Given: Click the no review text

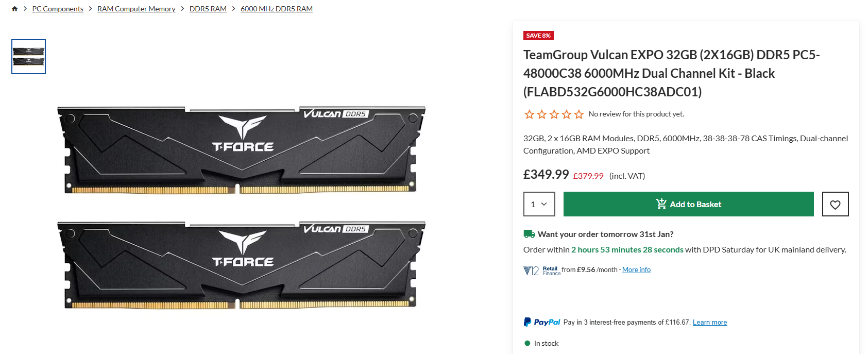Looking at the screenshot, I should [636, 114].
